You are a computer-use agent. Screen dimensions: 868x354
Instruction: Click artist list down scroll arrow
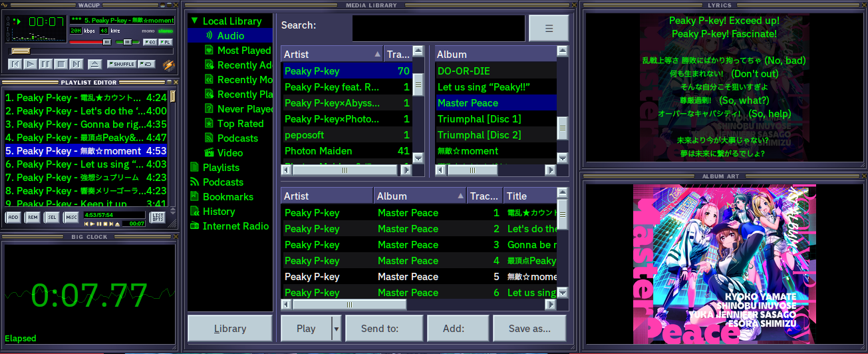pyautogui.click(x=418, y=158)
